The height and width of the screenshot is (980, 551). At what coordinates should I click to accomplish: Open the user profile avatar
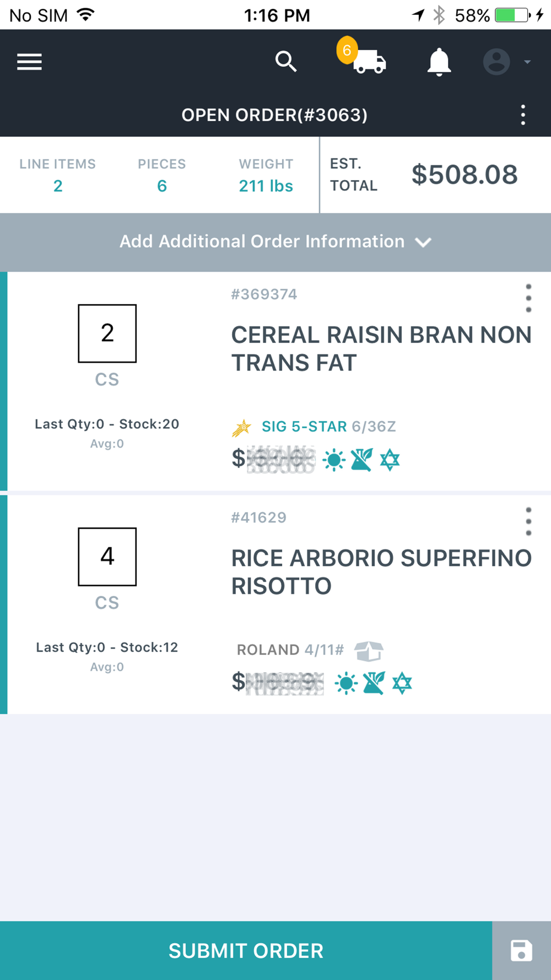point(496,62)
